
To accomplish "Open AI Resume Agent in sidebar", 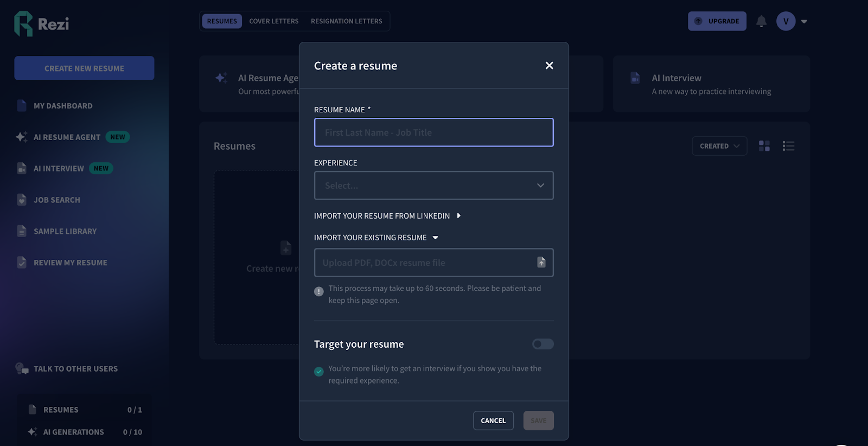I will [67, 137].
